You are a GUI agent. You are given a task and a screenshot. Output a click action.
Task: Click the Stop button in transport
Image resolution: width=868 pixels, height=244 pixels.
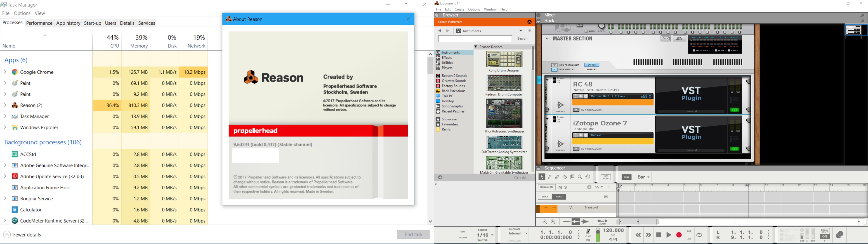click(659, 235)
